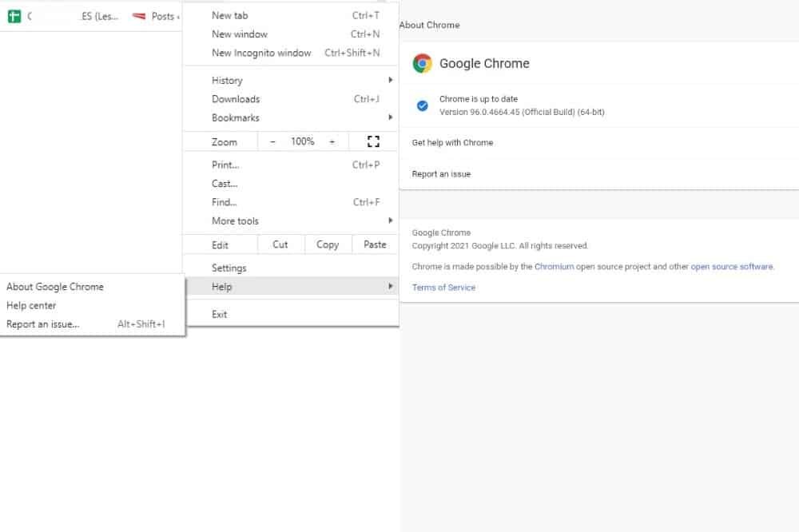The width and height of the screenshot is (799, 532).
Task: Expand the More tools submenu arrow
Action: [x=391, y=220]
